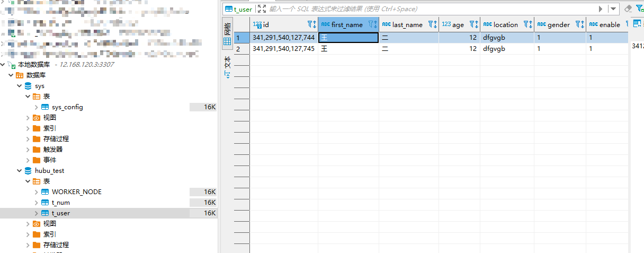The width and height of the screenshot is (644, 253).
Task: Click the custom filter funnel icon
Action: 639,8
